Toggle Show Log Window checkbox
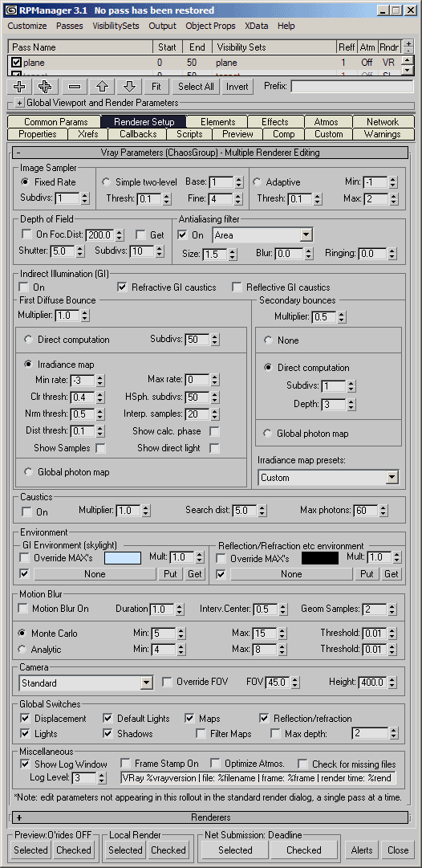Image resolution: width=422 pixels, height=868 pixels. click(x=25, y=764)
